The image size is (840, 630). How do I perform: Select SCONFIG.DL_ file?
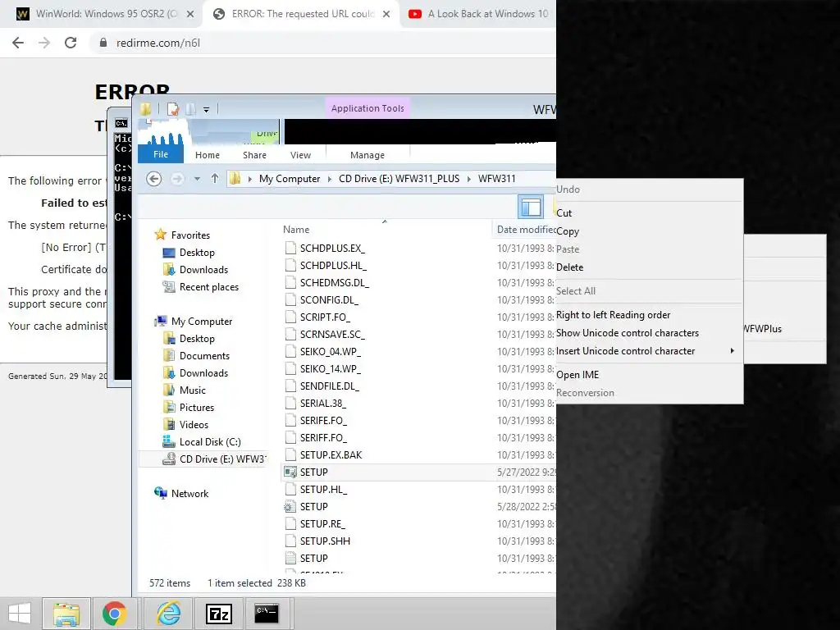329,299
